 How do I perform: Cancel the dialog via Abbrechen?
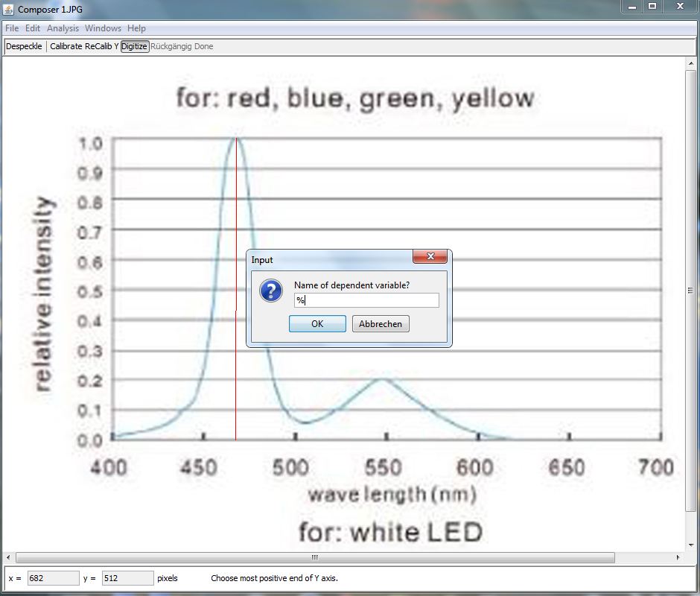[381, 324]
